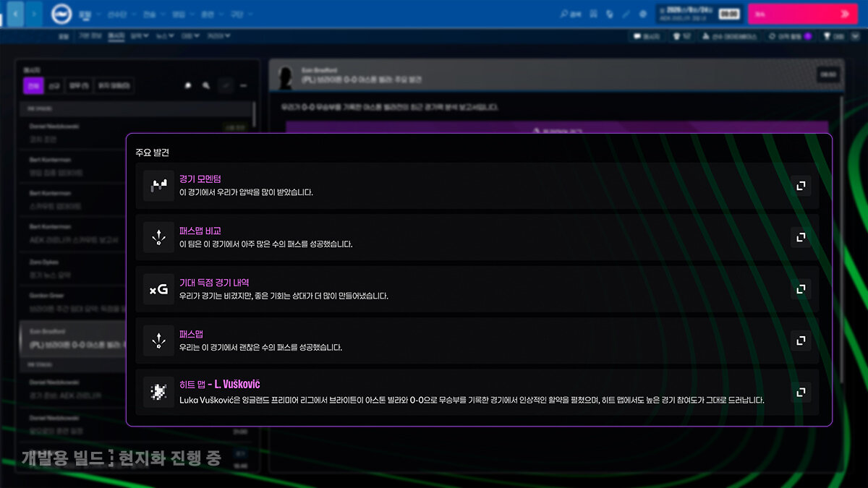Expand the 패스맵 비교 card

tap(801, 237)
